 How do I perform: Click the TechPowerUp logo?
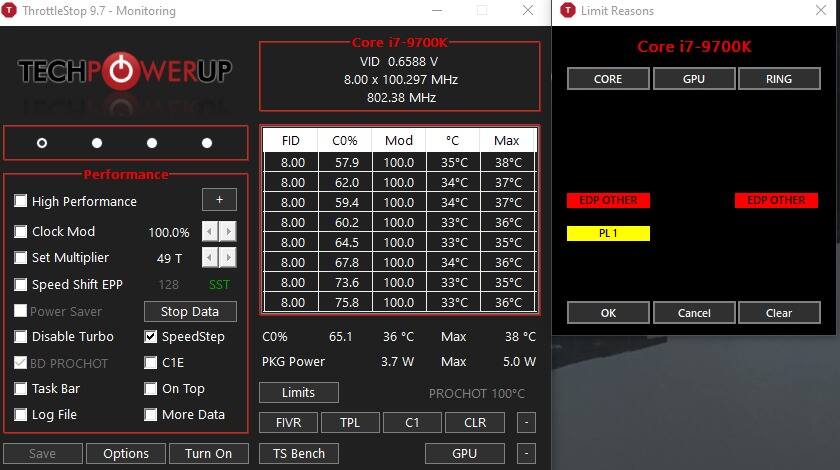(125, 72)
